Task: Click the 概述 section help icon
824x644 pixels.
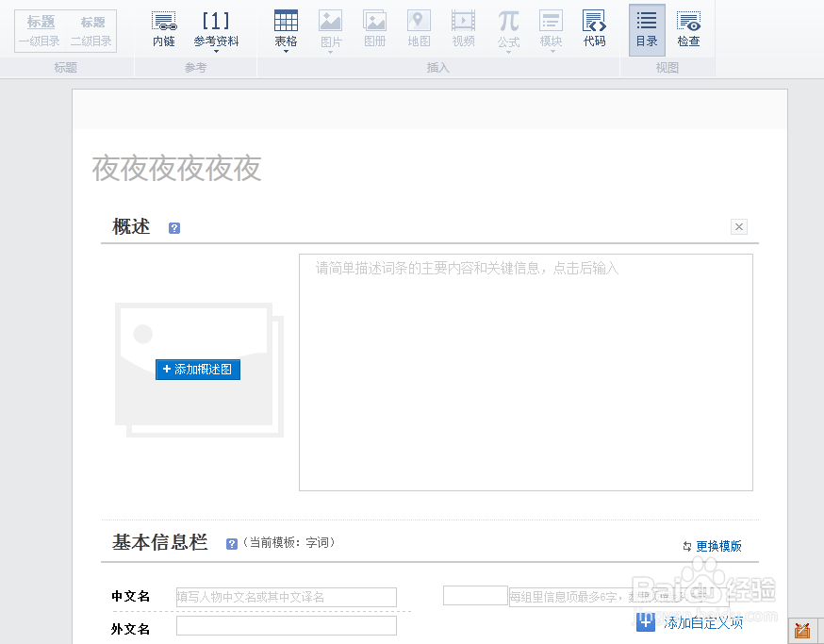Action: 173,227
